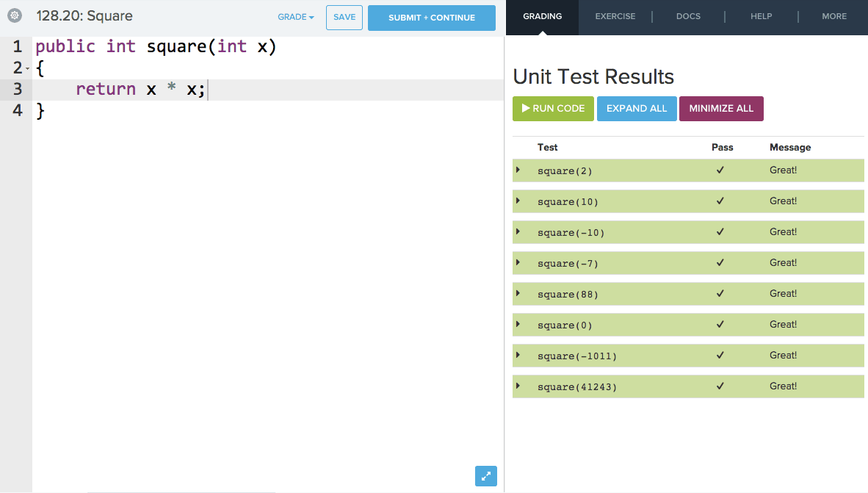
Task: Collapse code block with line 2 fold arrow
Action: pos(28,68)
